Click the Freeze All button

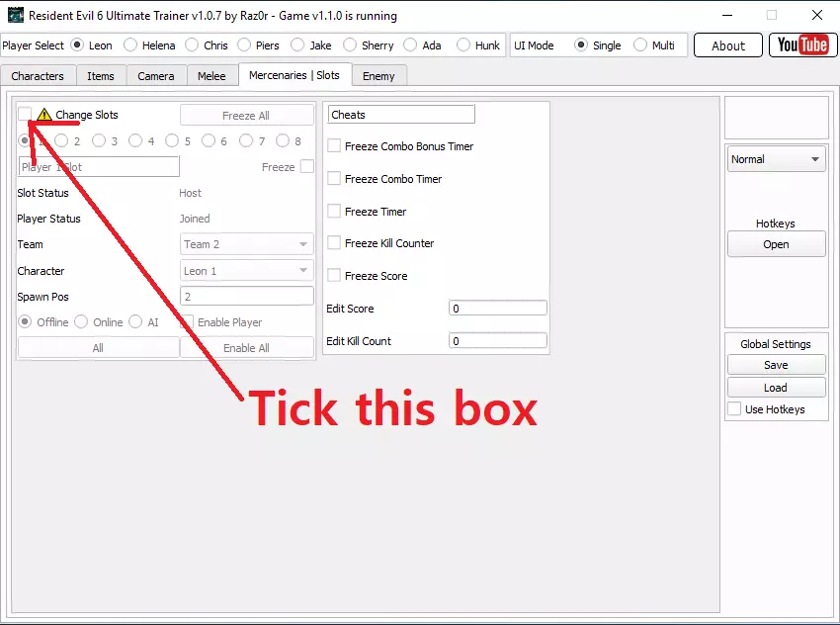tap(246, 116)
